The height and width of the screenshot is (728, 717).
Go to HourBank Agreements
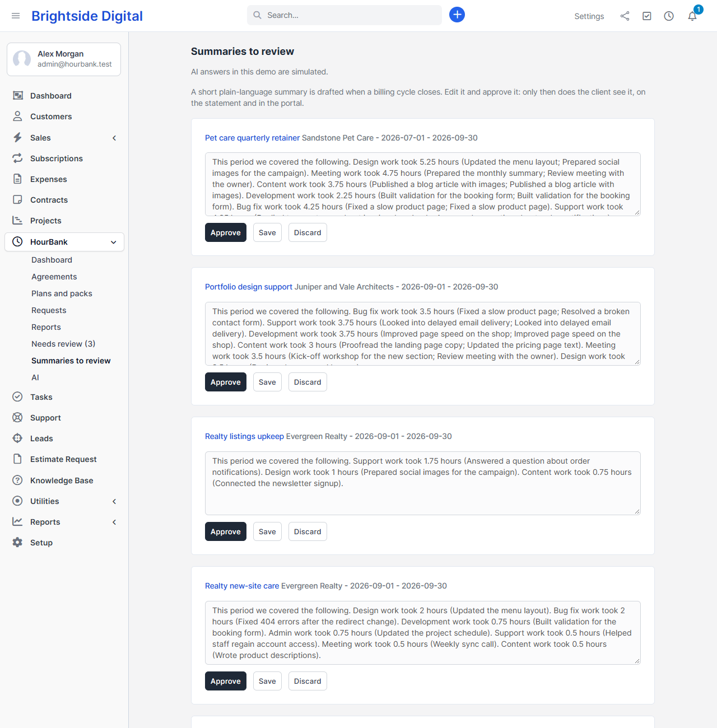[54, 277]
